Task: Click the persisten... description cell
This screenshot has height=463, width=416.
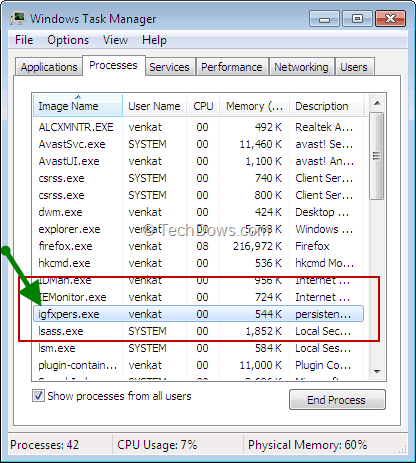Action: [x=323, y=314]
